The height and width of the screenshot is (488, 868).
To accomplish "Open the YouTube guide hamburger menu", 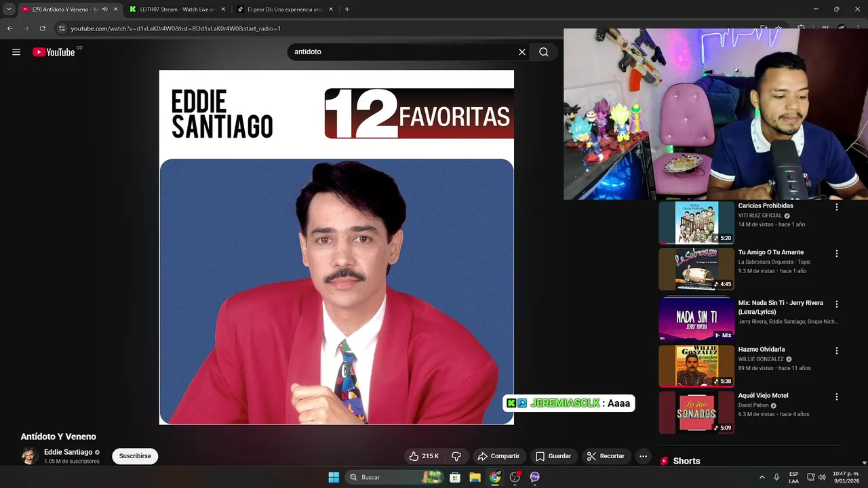I will point(16,52).
